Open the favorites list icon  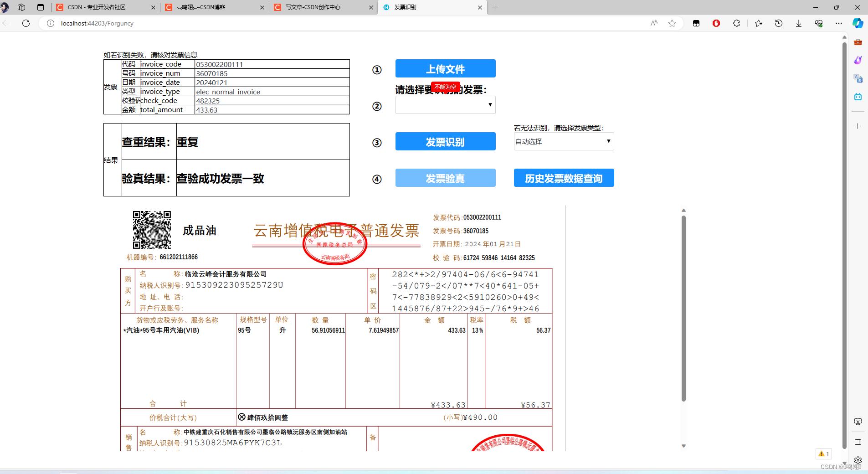coord(759,23)
